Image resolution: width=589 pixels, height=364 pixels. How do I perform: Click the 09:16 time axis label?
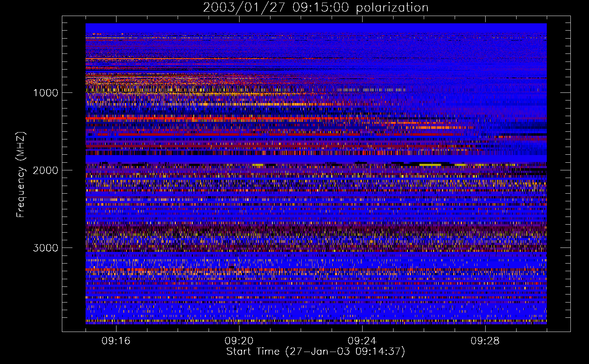pos(116,341)
